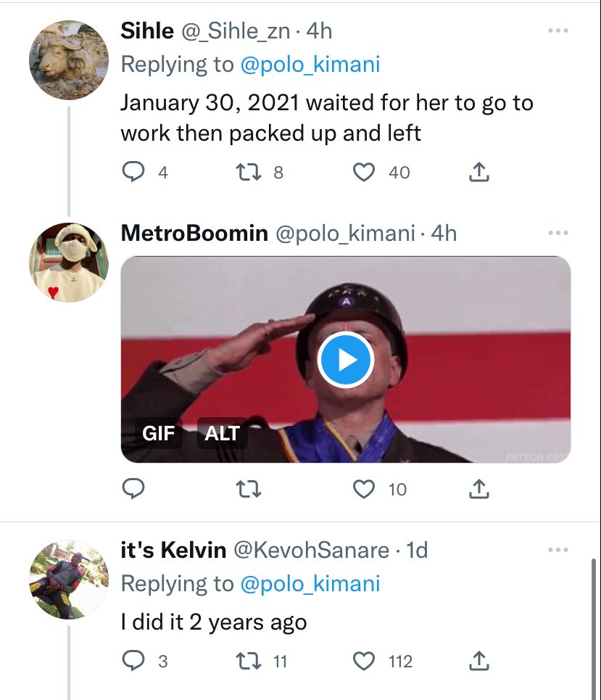601x700 pixels.
Task: Retweet MetroBoomin's GIF tweet
Action: (249, 489)
